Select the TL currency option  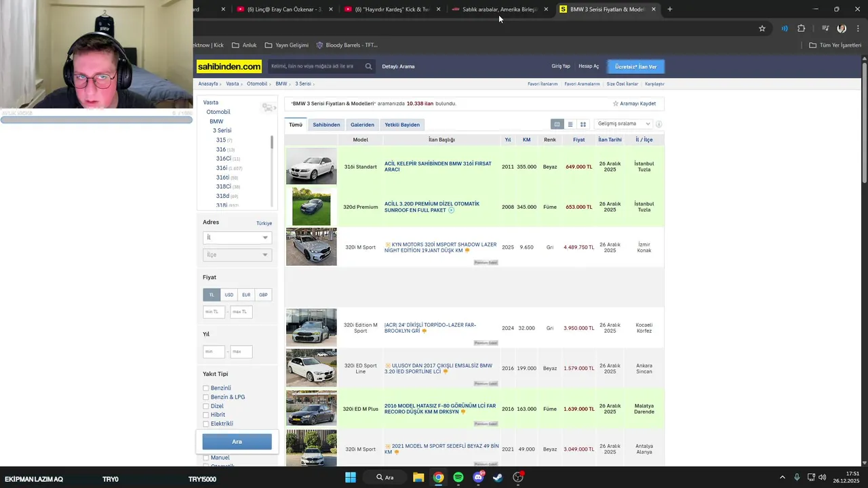pos(212,295)
